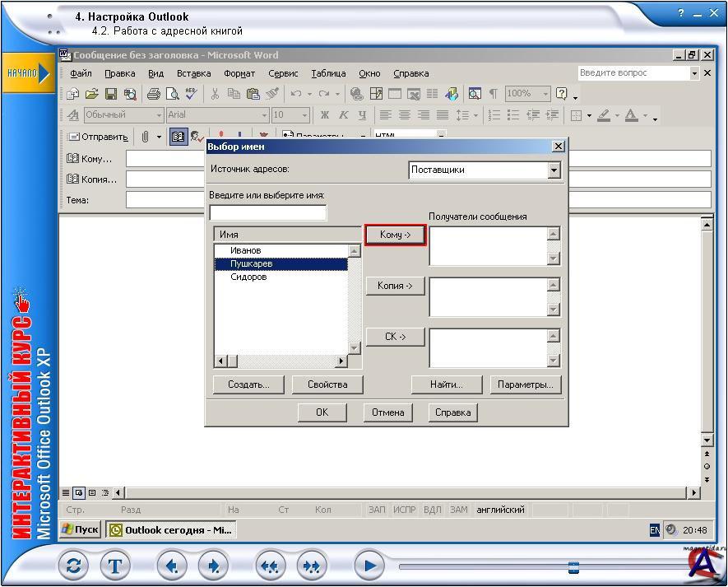The image size is (728, 587).
Task: Click the paperclip attach file icon
Action: [x=145, y=137]
